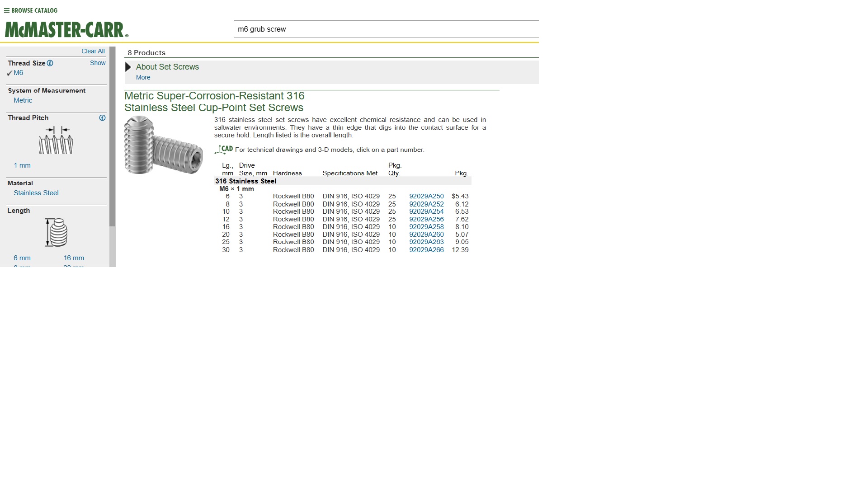Filter by 16 mm length

[74, 258]
